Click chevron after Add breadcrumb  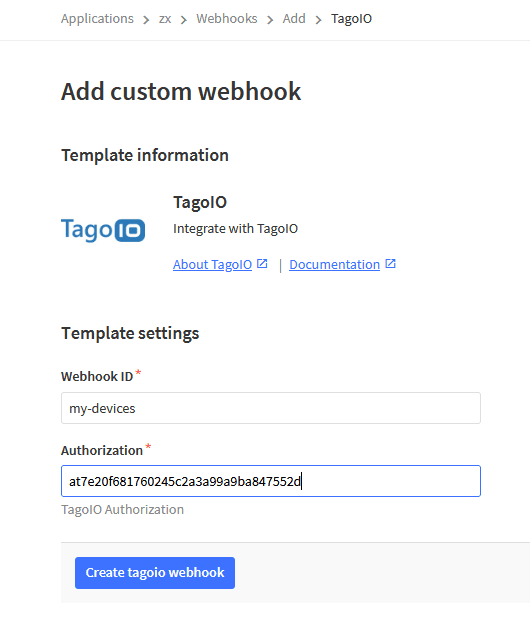(x=318, y=19)
